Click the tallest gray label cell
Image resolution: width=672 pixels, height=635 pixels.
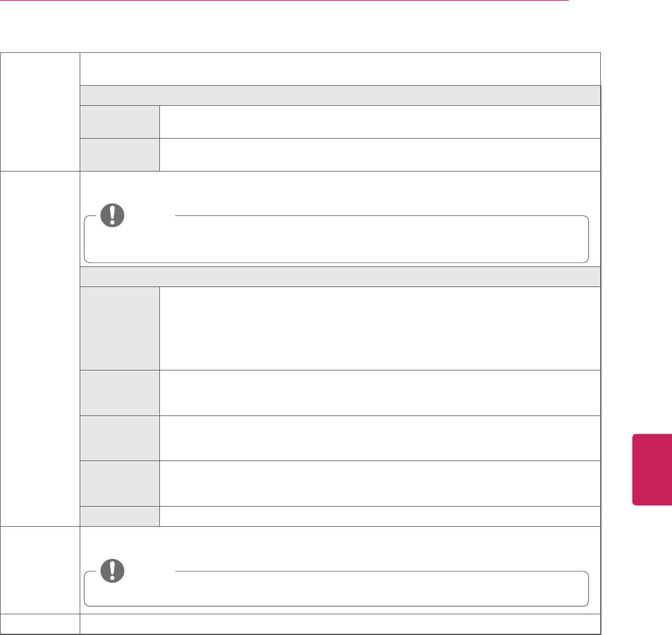click(120, 328)
